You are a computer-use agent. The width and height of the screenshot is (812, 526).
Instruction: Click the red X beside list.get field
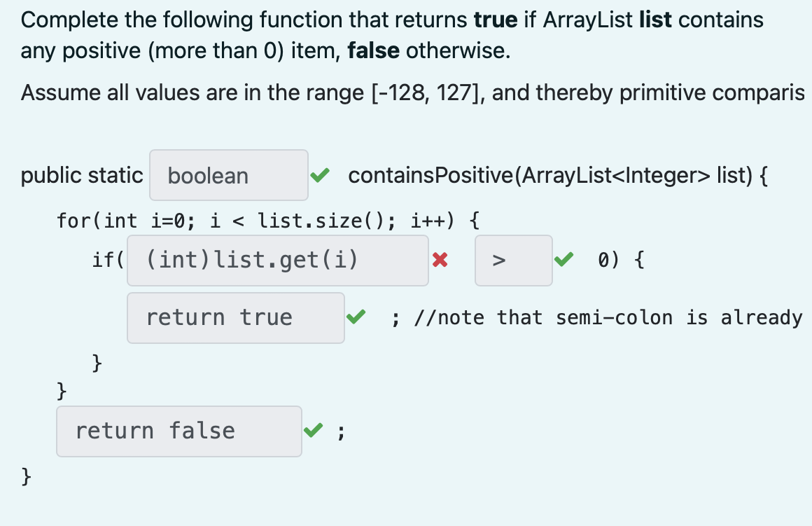click(x=440, y=260)
